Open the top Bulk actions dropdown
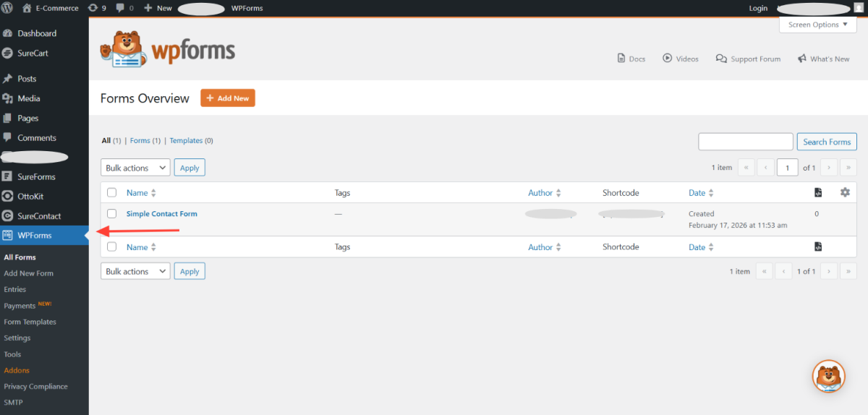 (135, 168)
